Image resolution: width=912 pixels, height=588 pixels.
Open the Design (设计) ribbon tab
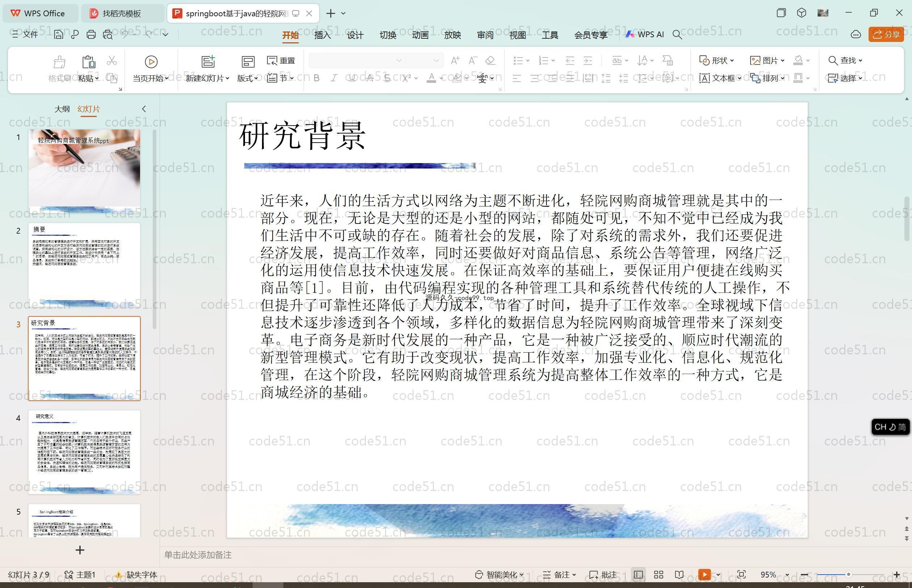pos(355,35)
